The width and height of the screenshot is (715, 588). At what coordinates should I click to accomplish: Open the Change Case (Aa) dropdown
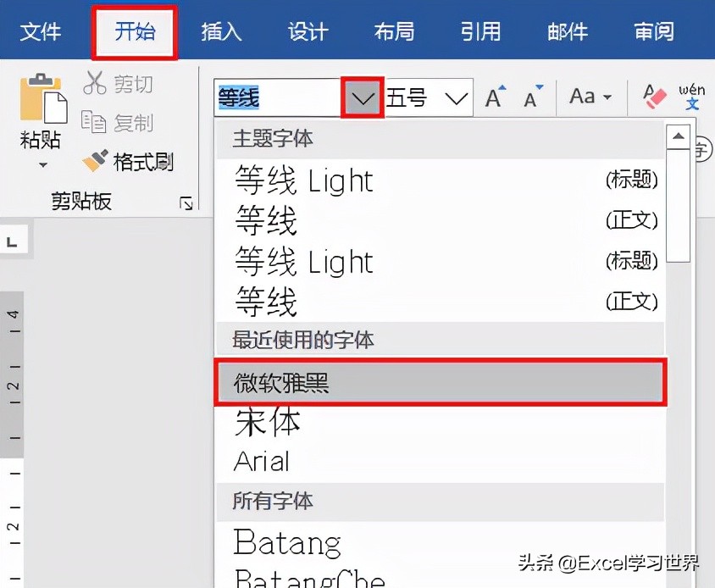pyautogui.click(x=590, y=97)
